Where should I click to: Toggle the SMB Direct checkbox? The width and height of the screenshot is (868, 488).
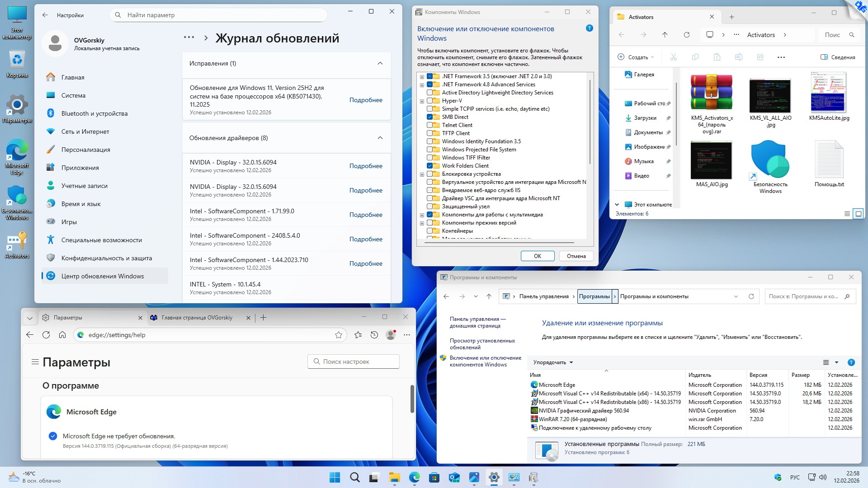(430, 117)
